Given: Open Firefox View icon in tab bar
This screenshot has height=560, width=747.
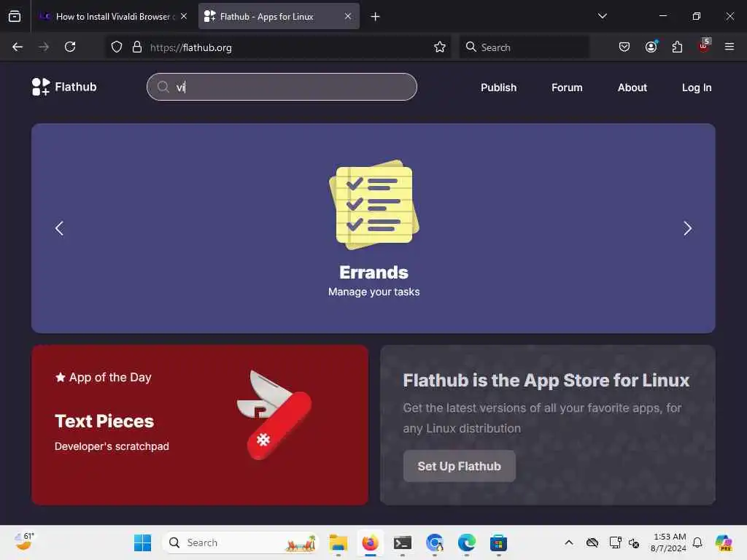Looking at the screenshot, I should click(x=15, y=16).
